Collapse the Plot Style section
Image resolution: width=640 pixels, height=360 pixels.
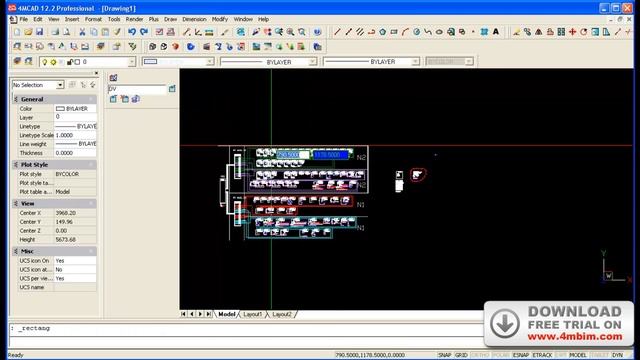pyautogui.click(x=16, y=164)
